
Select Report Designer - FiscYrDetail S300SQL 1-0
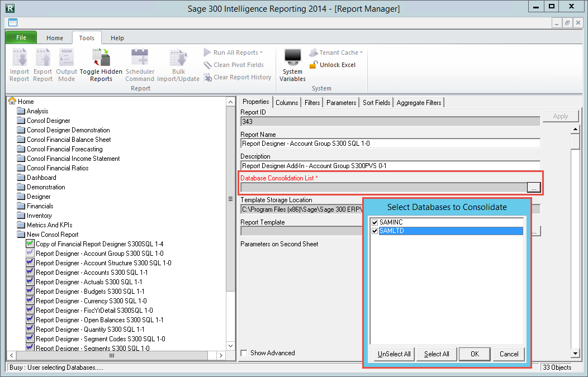89,311
